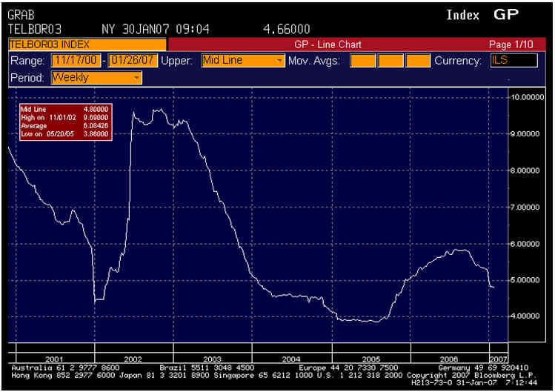Select the range end date 01/26/07 field
Image resolution: width=555 pixels, height=392 pixels.
(x=133, y=61)
